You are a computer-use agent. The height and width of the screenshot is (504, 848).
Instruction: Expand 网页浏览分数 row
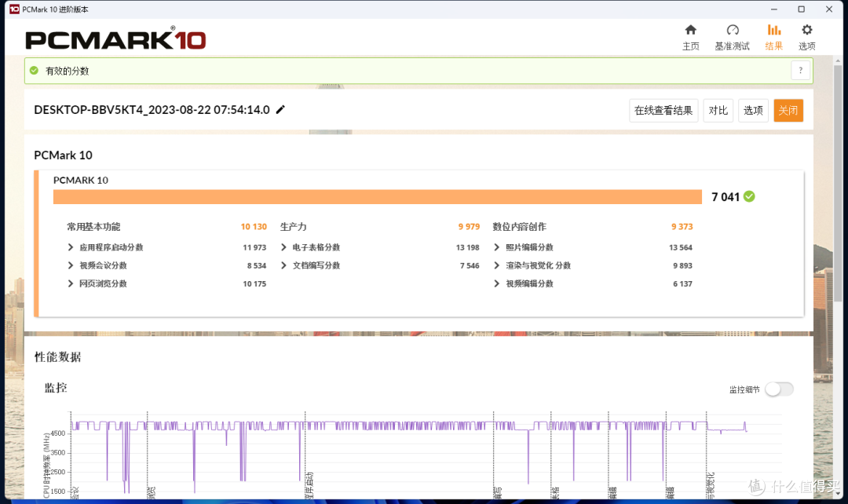click(71, 283)
